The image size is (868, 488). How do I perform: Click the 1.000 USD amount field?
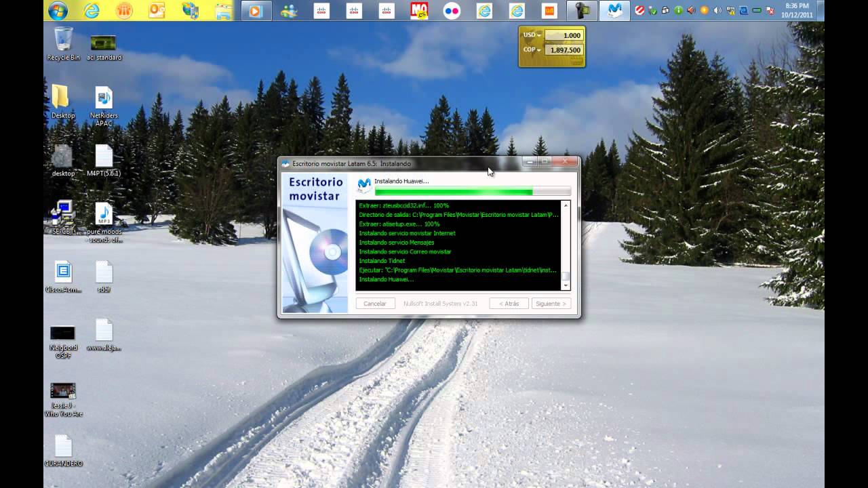[x=564, y=35]
